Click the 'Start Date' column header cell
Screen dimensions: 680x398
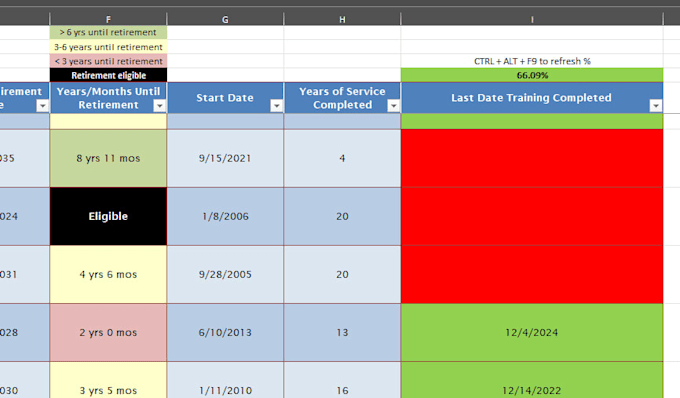(225, 98)
